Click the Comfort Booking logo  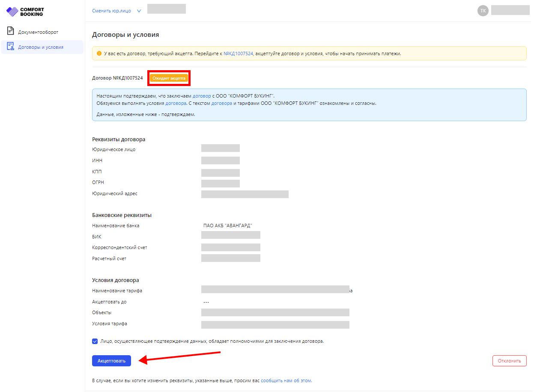pos(25,12)
